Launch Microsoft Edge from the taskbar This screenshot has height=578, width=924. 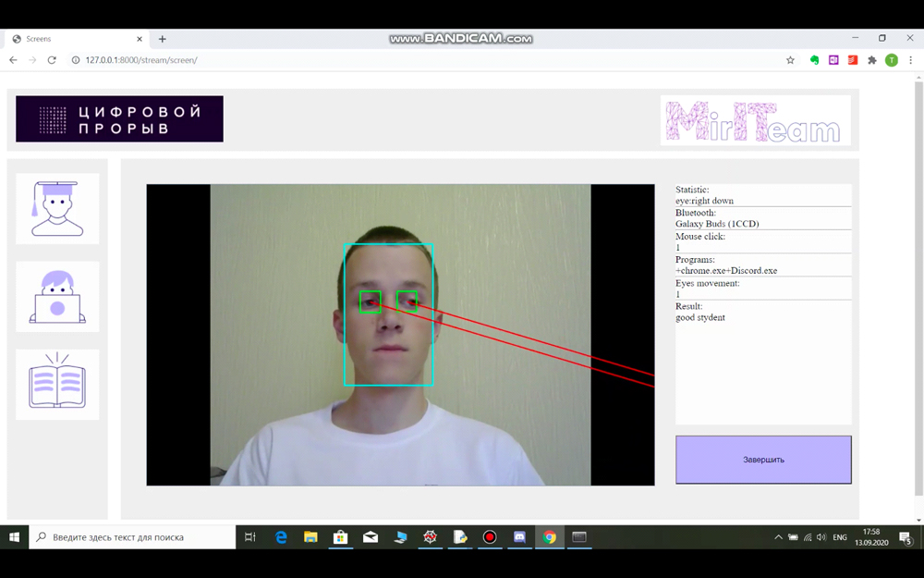pyautogui.click(x=281, y=537)
